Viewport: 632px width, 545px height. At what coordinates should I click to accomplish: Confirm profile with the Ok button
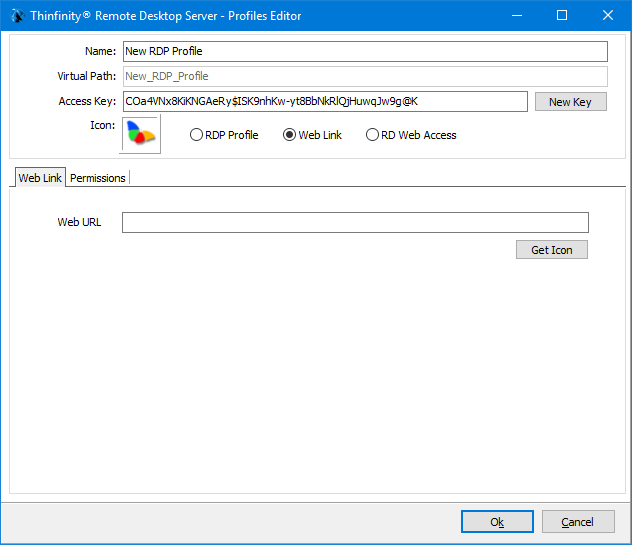(x=497, y=522)
